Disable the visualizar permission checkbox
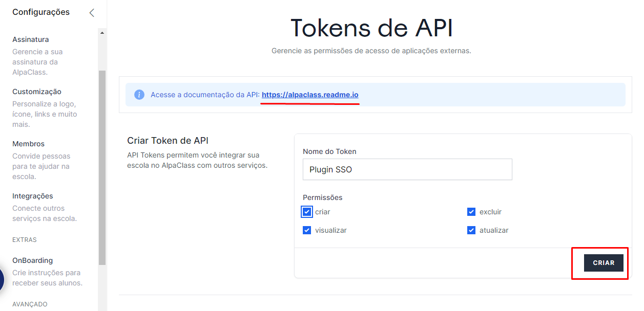 pyautogui.click(x=307, y=230)
